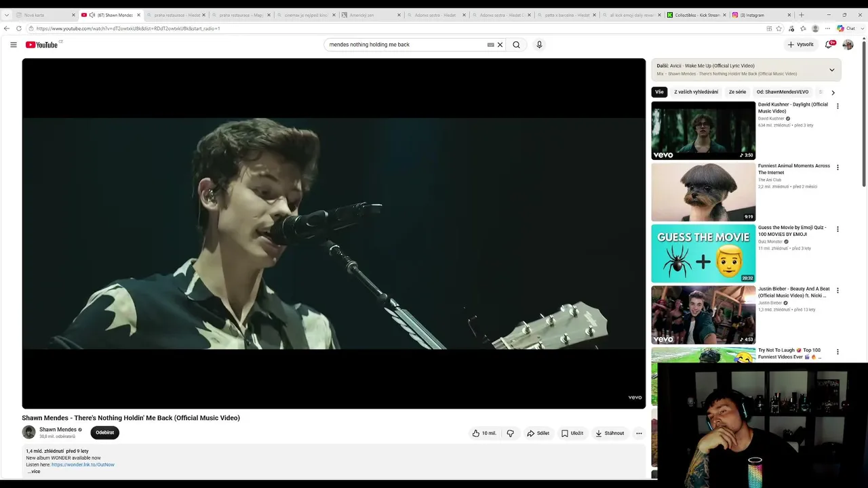Switch to the 'Nová karta' browser tab
The width and height of the screenshot is (868, 488).
(44, 15)
